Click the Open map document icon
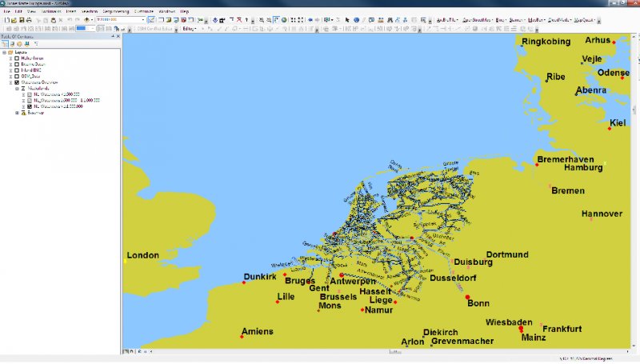The image size is (640, 364). [x=14, y=19]
